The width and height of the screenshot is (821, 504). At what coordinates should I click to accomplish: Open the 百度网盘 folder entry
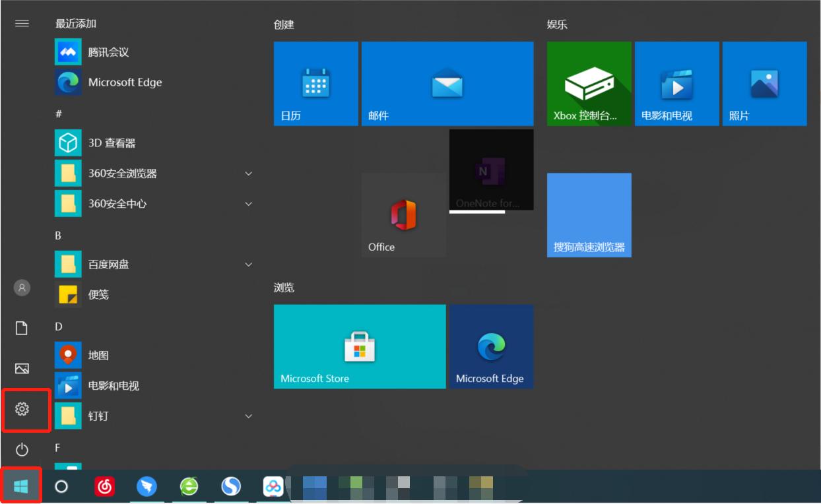coord(154,265)
